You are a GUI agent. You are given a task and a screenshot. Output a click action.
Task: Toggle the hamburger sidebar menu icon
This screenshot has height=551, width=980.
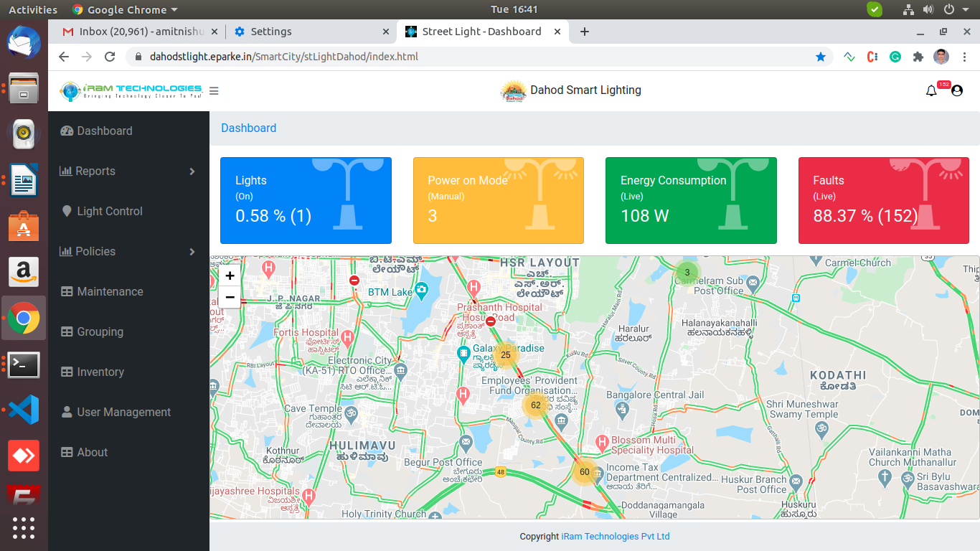tap(214, 91)
